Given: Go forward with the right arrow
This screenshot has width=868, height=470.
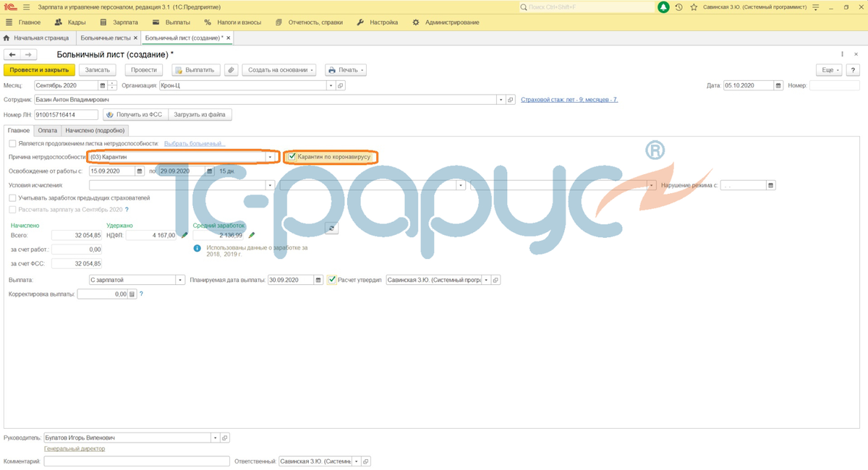Looking at the screenshot, I should [x=28, y=55].
